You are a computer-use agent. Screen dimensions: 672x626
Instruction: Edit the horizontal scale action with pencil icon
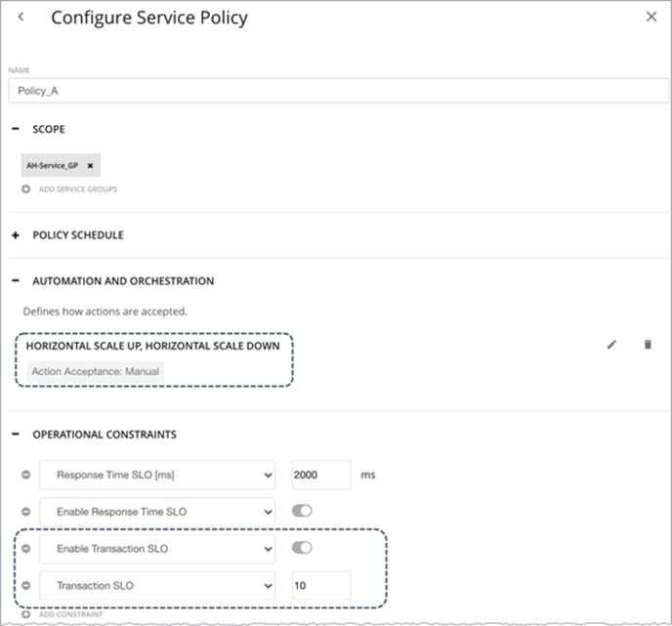[611, 345]
